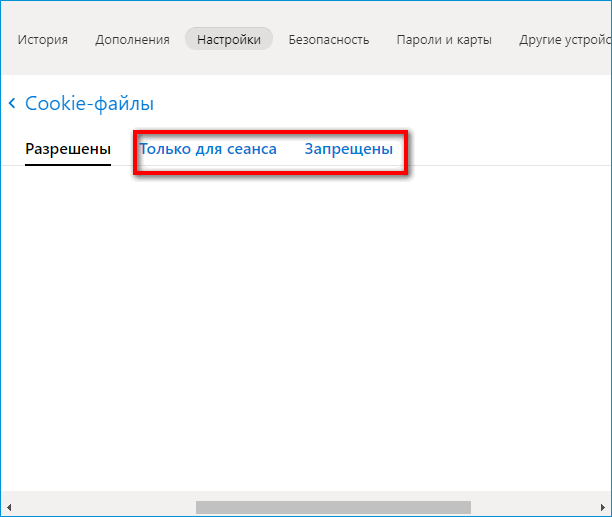Click the horizontal scrollbar thumb
The height and width of the screenshot is (517, 612).
tap(332, 507)
